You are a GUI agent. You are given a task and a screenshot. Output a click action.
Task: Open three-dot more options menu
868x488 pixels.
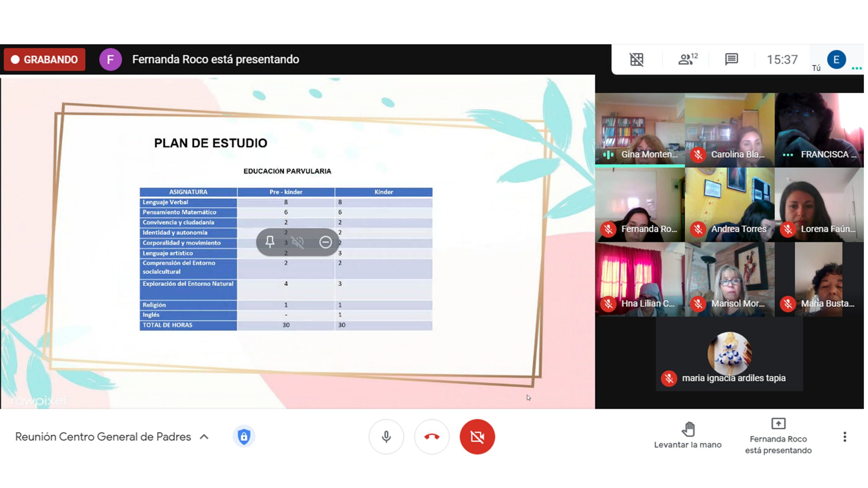point(845,437)
